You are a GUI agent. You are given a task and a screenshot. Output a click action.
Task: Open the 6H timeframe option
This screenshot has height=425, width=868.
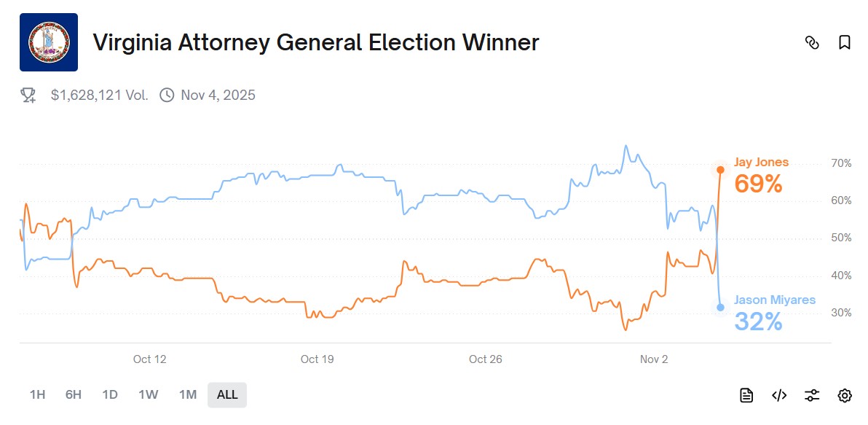(72, 394)
